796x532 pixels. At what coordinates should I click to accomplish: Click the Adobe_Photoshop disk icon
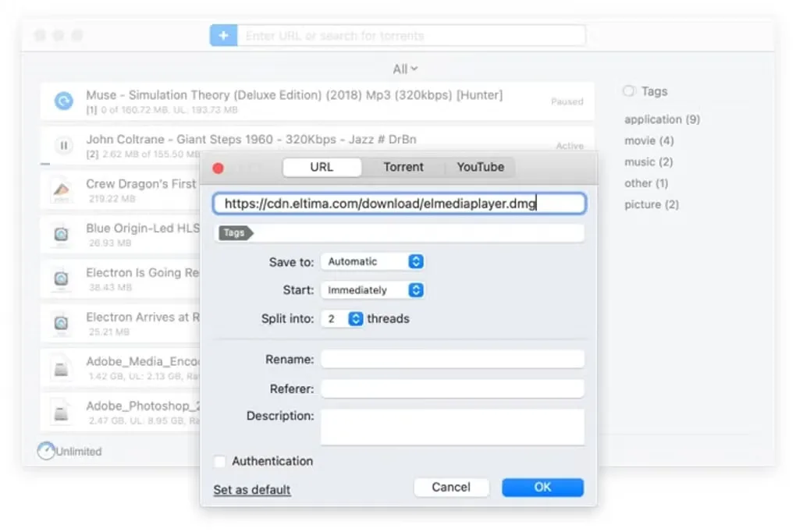(x=62, y=412)
